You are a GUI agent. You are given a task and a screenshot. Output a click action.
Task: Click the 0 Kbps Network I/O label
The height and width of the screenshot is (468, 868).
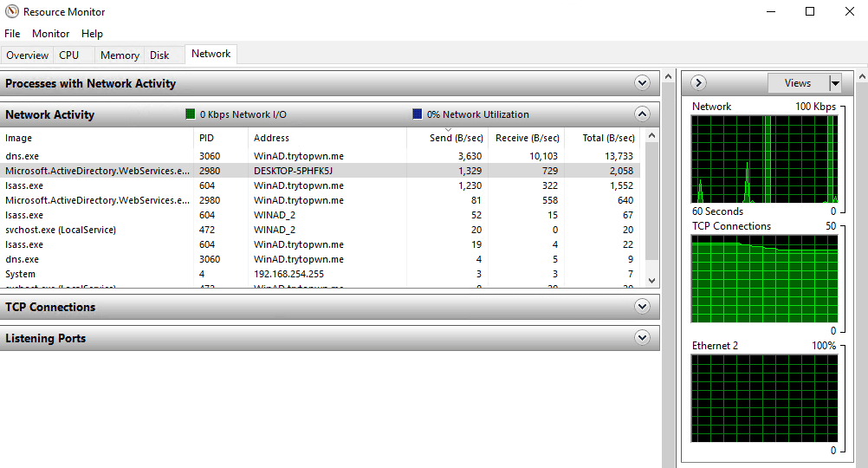pos(243,114)
